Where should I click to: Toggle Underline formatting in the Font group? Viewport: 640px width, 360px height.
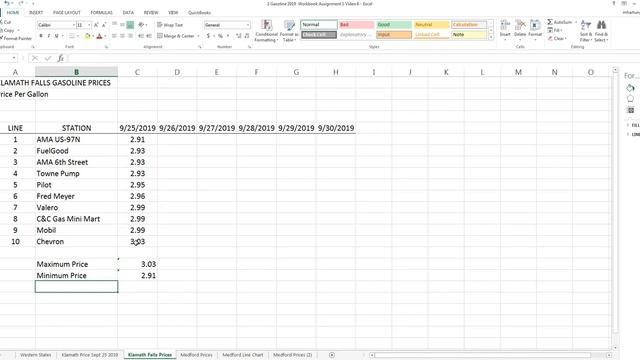point(56,36)
